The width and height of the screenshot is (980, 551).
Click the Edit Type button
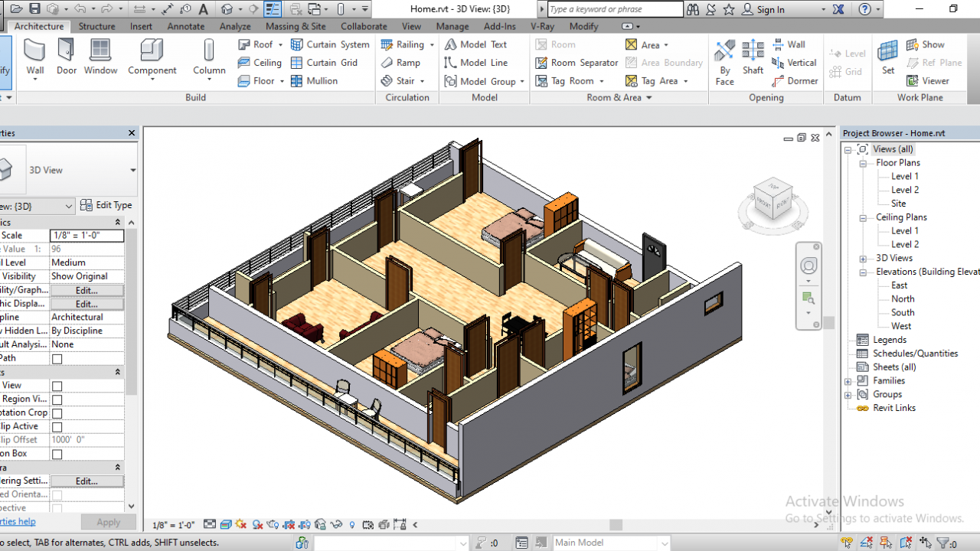pos(106,205)
